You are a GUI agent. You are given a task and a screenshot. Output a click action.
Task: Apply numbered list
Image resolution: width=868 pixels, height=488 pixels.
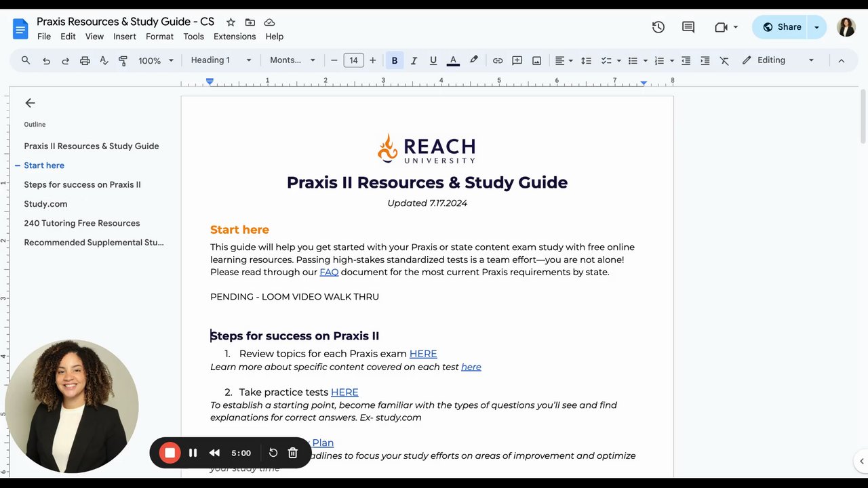(x=659, y=60)
